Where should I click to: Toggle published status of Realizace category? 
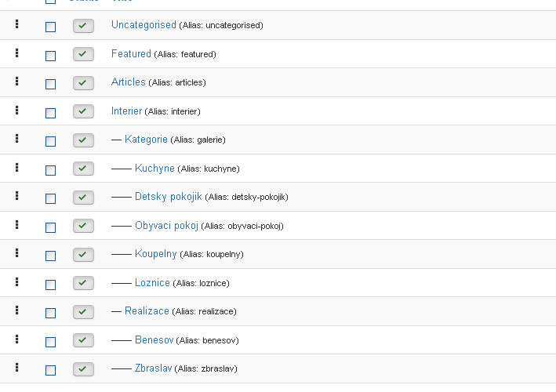83,312
